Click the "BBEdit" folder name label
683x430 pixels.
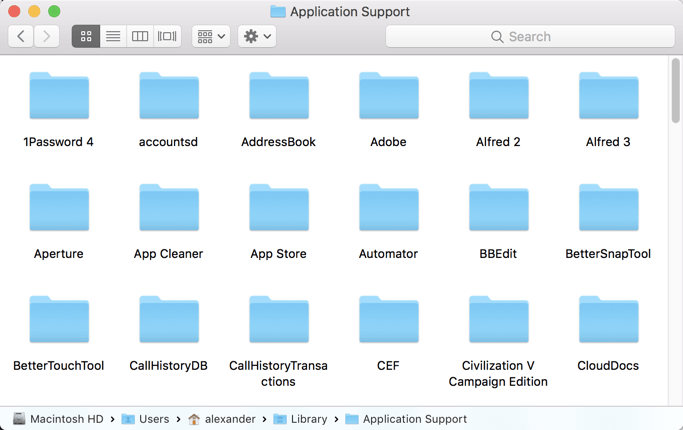pyautogui.click(x=498, y=254)
